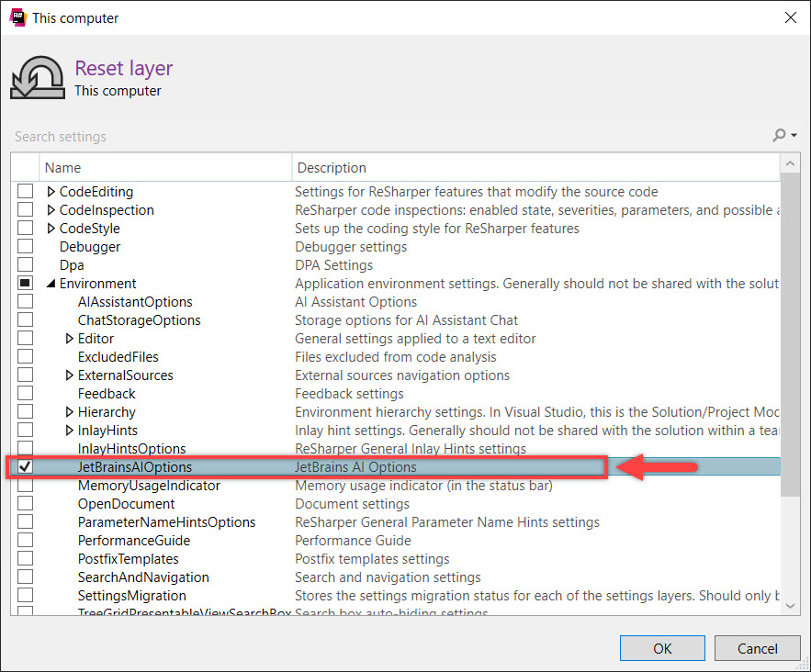Viewport: 811px width, 672px height.
Task: Check the Feedback checkbox
Action: [25, 394]
